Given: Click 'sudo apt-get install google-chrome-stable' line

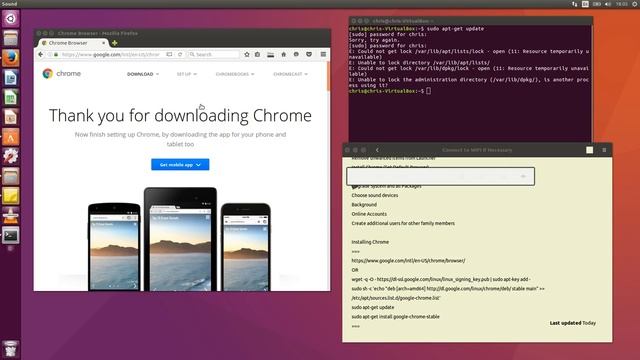Looking at the screenshot, I should tap(396, 316).
